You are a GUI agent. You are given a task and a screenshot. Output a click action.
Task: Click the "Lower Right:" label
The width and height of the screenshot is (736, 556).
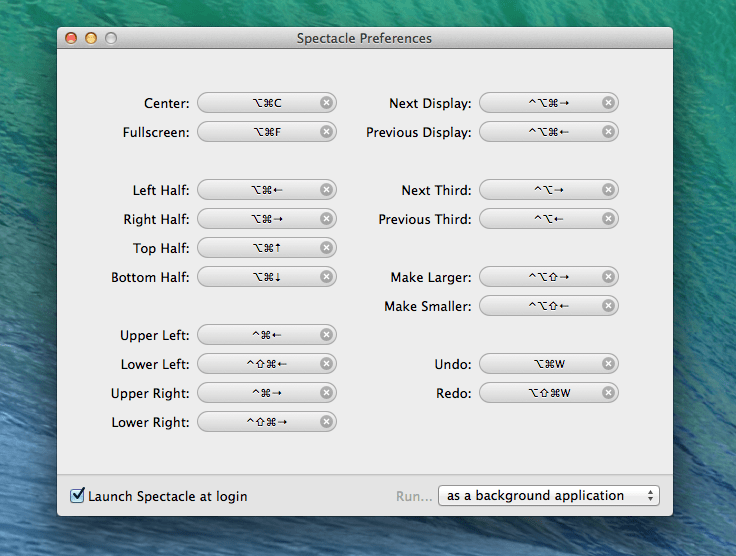150,422
